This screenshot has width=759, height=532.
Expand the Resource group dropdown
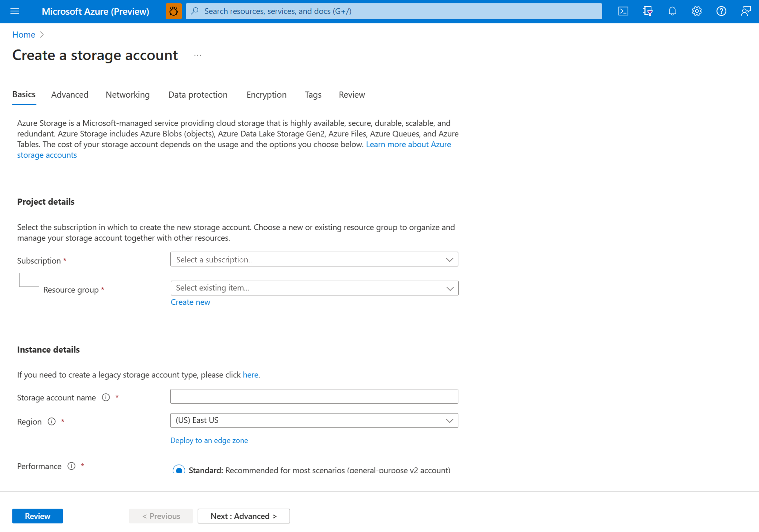pyautogui.click(x=314, y=288)
